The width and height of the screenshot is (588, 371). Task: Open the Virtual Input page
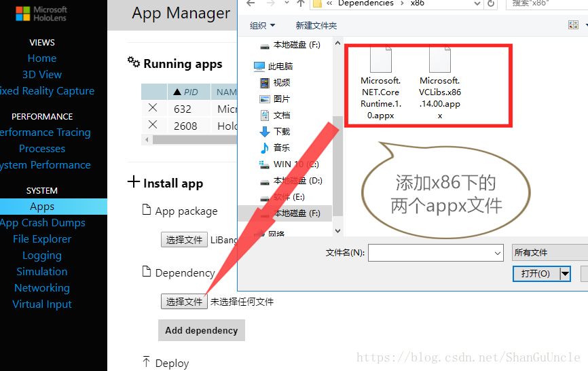tap(42, 304)
